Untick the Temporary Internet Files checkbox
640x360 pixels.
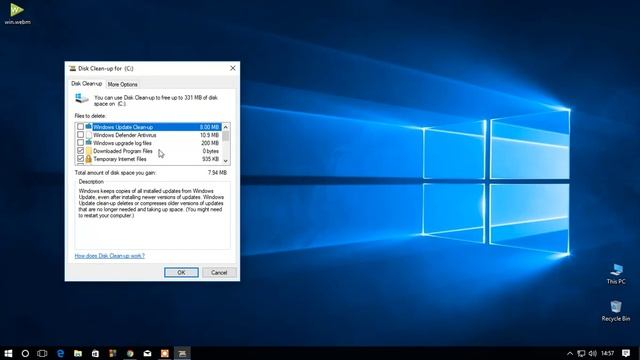[x=80, y=159]
